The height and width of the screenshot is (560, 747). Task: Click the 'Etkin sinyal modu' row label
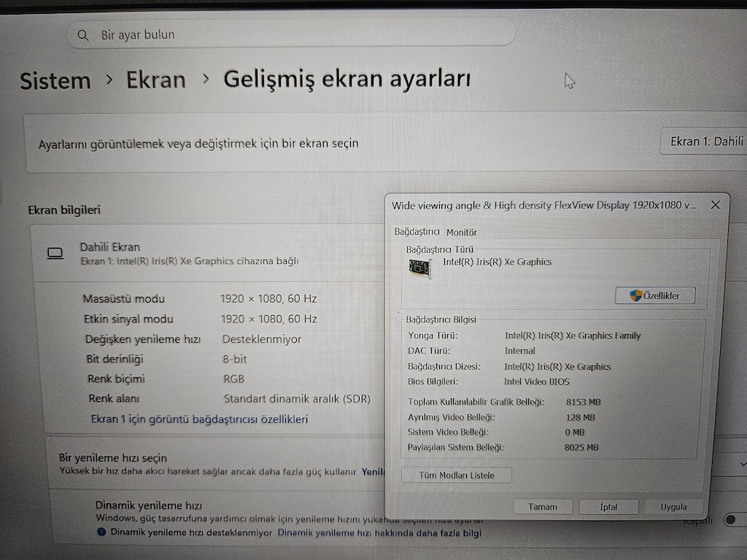(128, 319)
